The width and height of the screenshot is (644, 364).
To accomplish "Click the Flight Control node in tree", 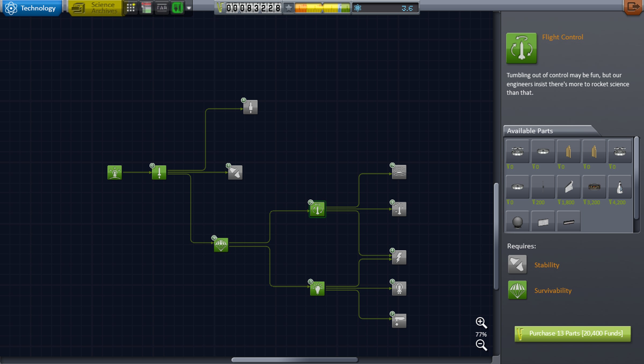I will [317, 209].
